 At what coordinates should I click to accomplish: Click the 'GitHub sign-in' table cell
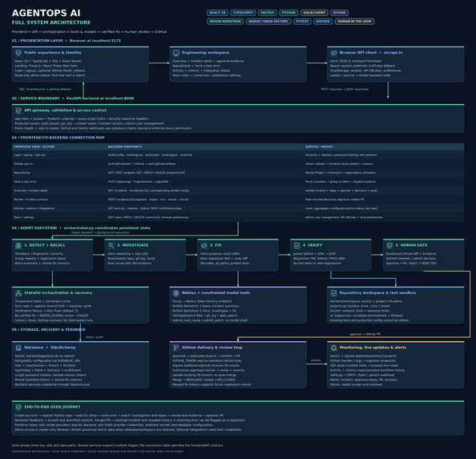pos(23,164)
